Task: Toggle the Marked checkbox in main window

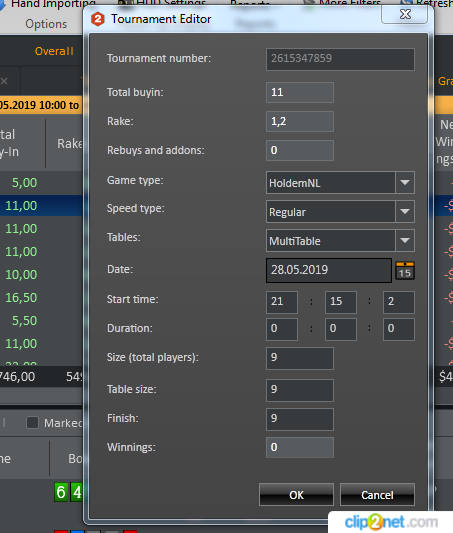Action: tap(33, 423)
